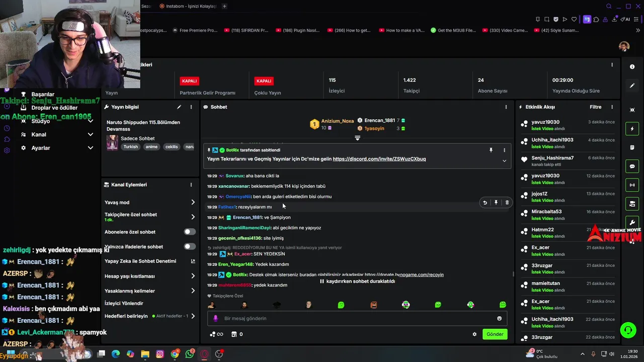
Task: Expand Hesap yaşı kısıtlaması option
Action: click(x=193, y=276)
